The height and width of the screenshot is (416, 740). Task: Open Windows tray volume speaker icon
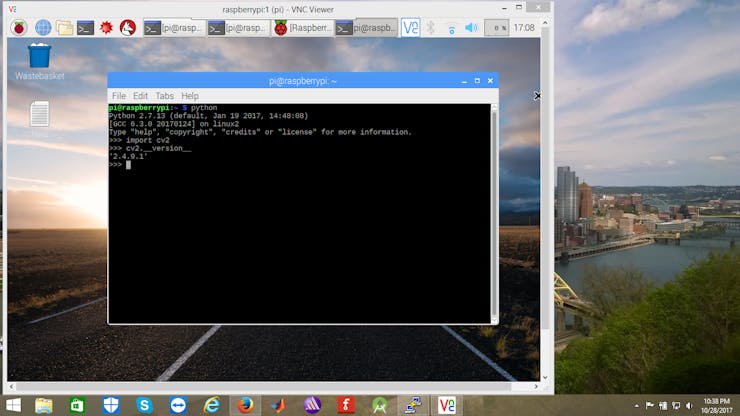tap(689, 406)
